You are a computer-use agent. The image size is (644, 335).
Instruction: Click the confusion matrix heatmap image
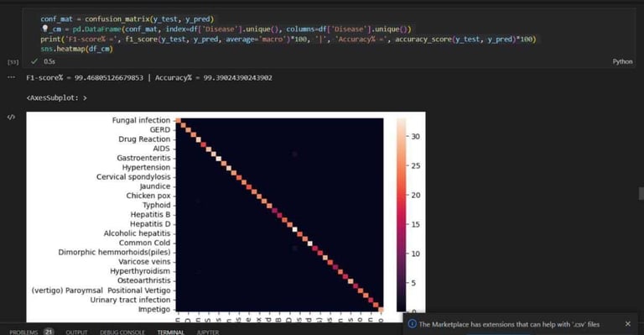[280, 215]
